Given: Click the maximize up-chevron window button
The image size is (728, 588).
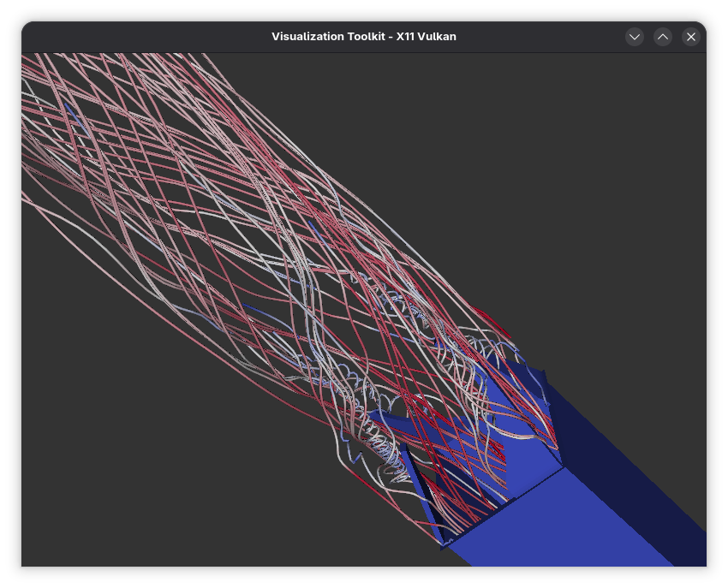Looking at the screenshot, I should (x=662, y=37).
